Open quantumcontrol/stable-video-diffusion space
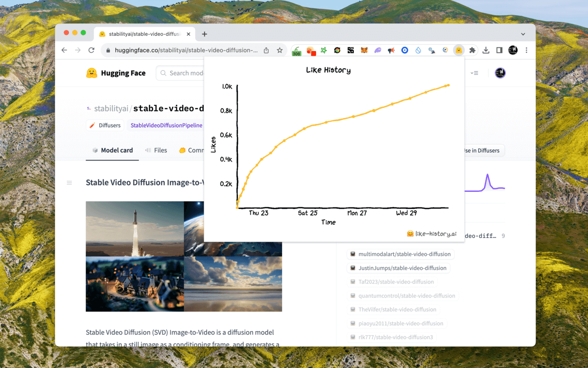 (x=403, y=295)
